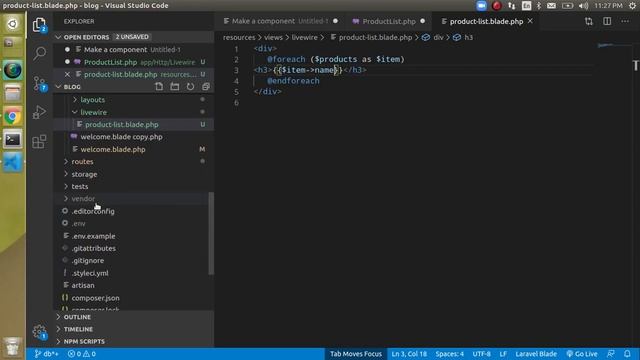This screenshot has width=640, height=360.
Task: Open the Explorer view in activity bar
Action: pyautogui.click(x=39, y=25)
